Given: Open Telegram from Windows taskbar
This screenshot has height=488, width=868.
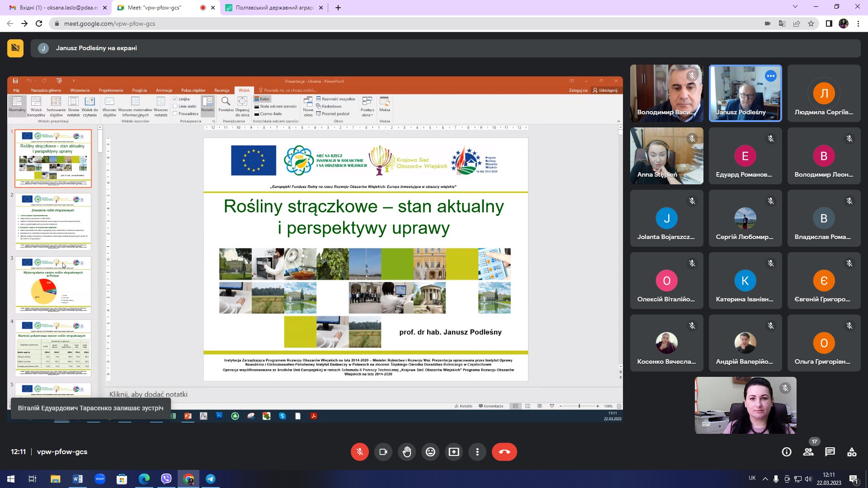Looking at the screenshot, I should pos(211,479).
